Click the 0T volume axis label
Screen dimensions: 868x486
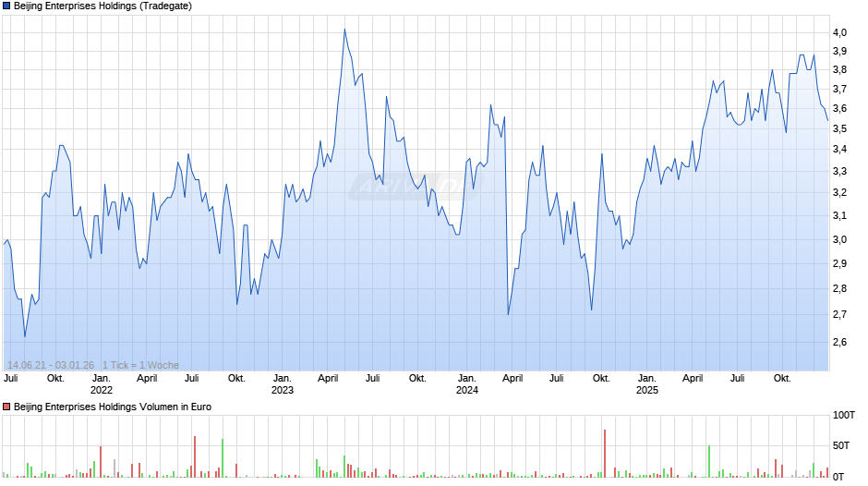pyautogui.click(x=838, y=477)
